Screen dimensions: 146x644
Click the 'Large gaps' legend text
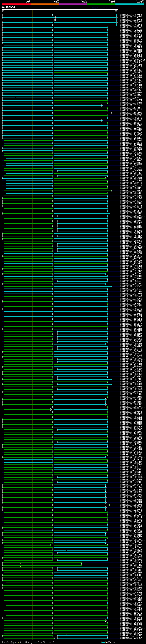pyautogui.click(x=10, y=642)
